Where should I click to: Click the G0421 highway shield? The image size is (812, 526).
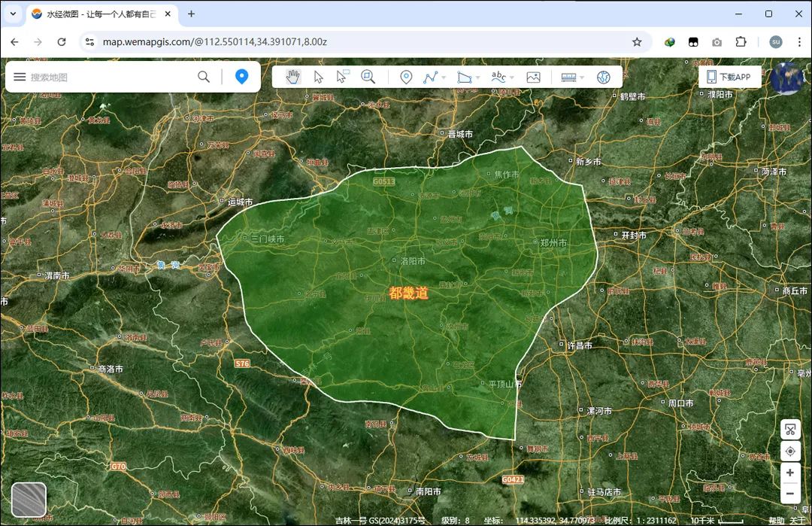coord(513,480)
